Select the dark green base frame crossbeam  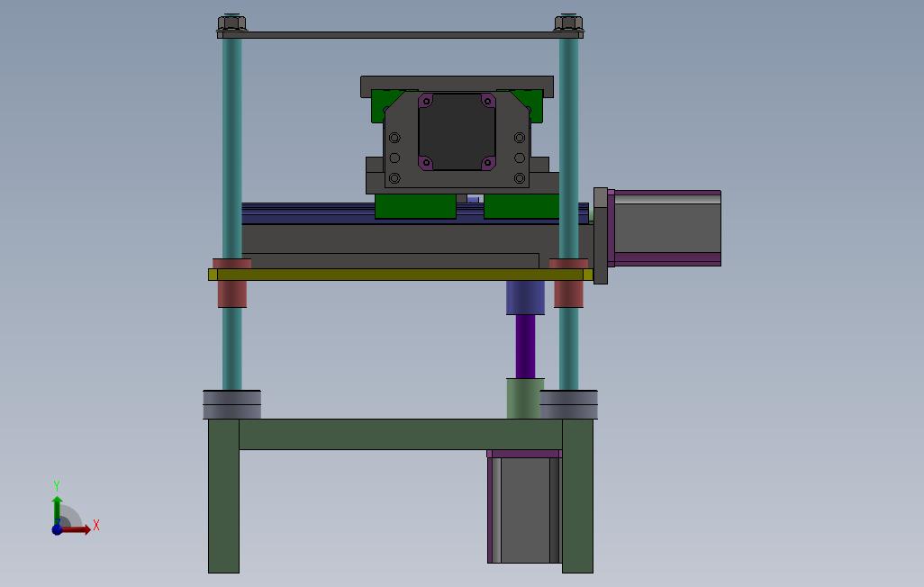click(401, 434)
